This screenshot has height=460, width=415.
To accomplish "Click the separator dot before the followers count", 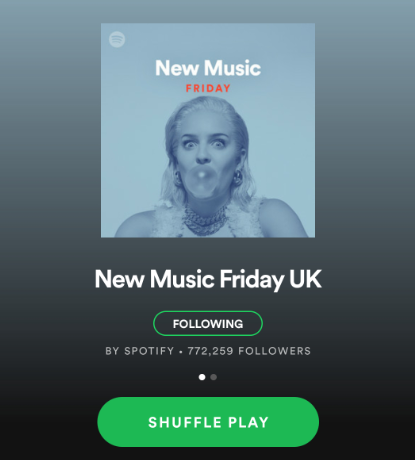I will tap(181, 351).
